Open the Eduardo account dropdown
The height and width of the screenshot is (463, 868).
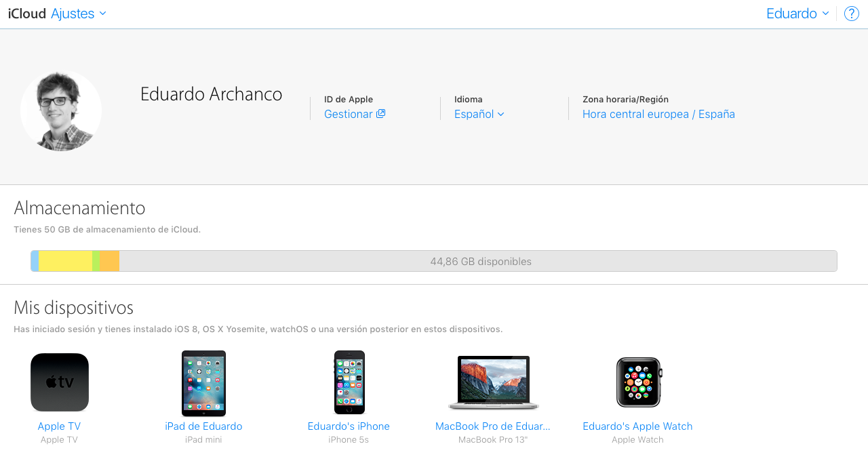pyautogui.click(x=797, y=14)
